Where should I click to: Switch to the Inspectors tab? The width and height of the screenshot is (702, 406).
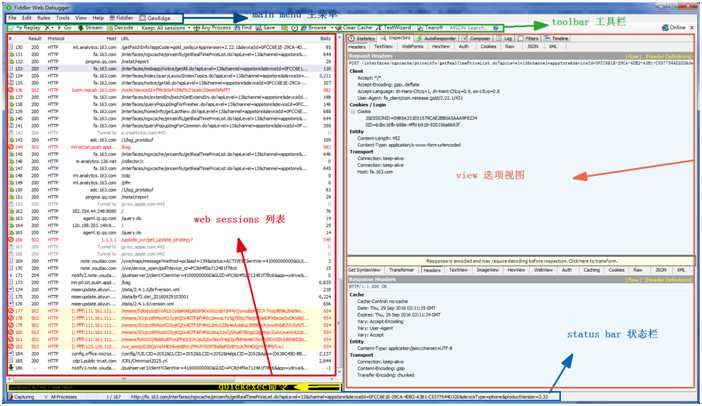click(x=395, y=38)
